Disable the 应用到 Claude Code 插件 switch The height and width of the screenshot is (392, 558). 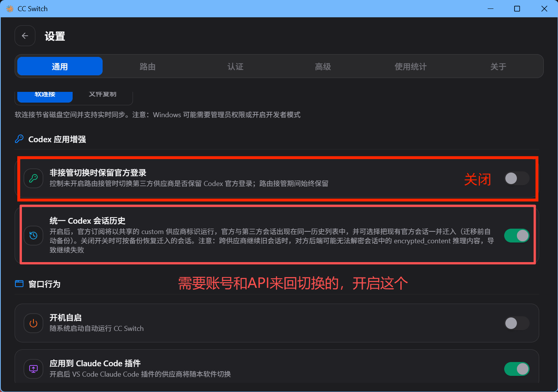[517, 369]
